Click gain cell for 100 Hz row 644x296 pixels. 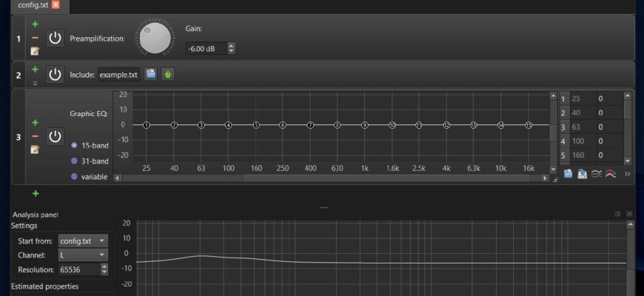tap(609, 141)
